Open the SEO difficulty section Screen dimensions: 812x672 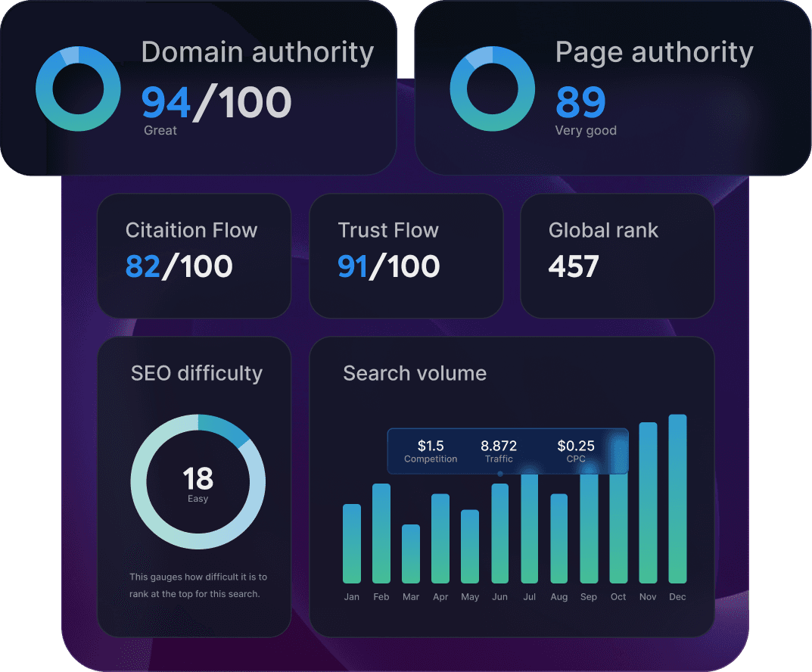coord(198,373)
